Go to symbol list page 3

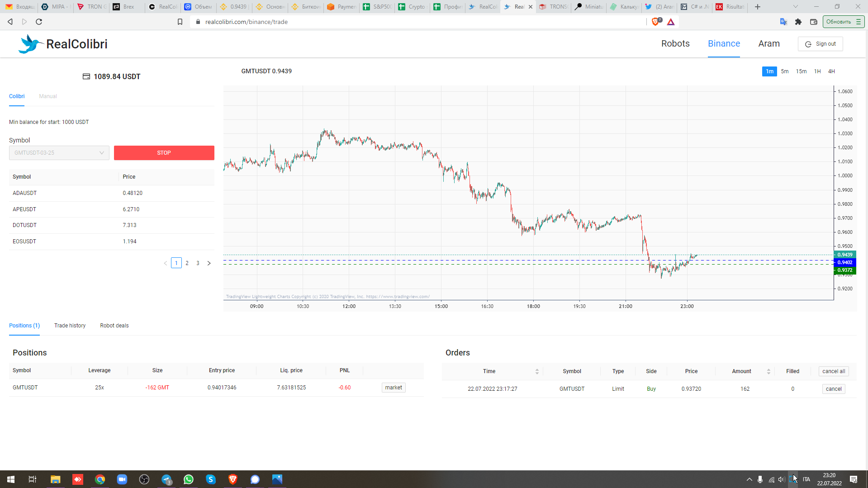click(x=198, y=263)
